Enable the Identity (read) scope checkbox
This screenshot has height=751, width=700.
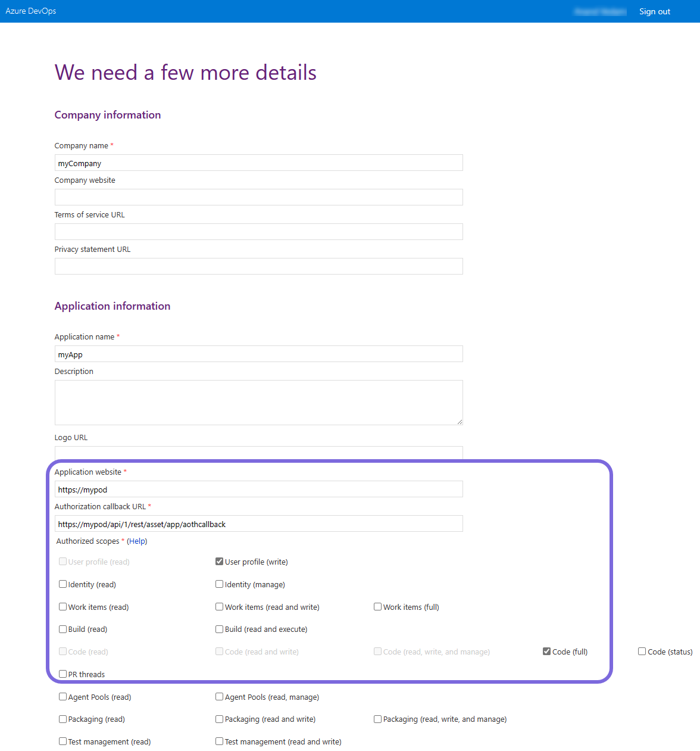(62, 584)
